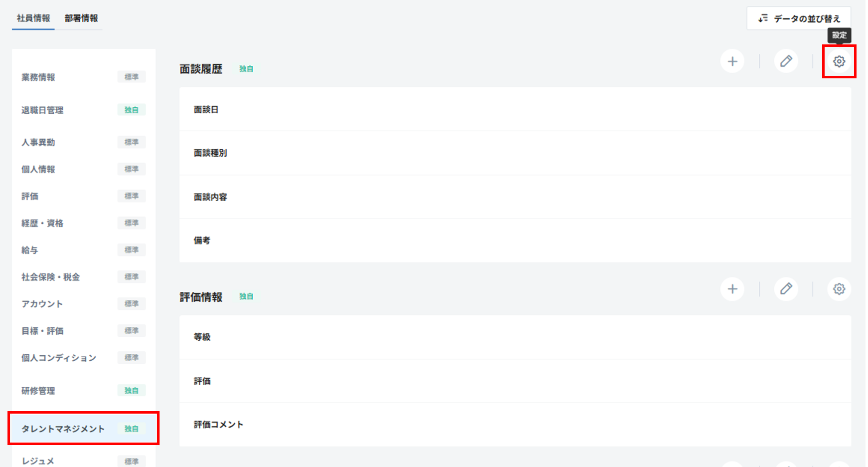Switch to the 社員情報 tab
The width and height of the screenshot is (868, 467).
tap(33, 18)
